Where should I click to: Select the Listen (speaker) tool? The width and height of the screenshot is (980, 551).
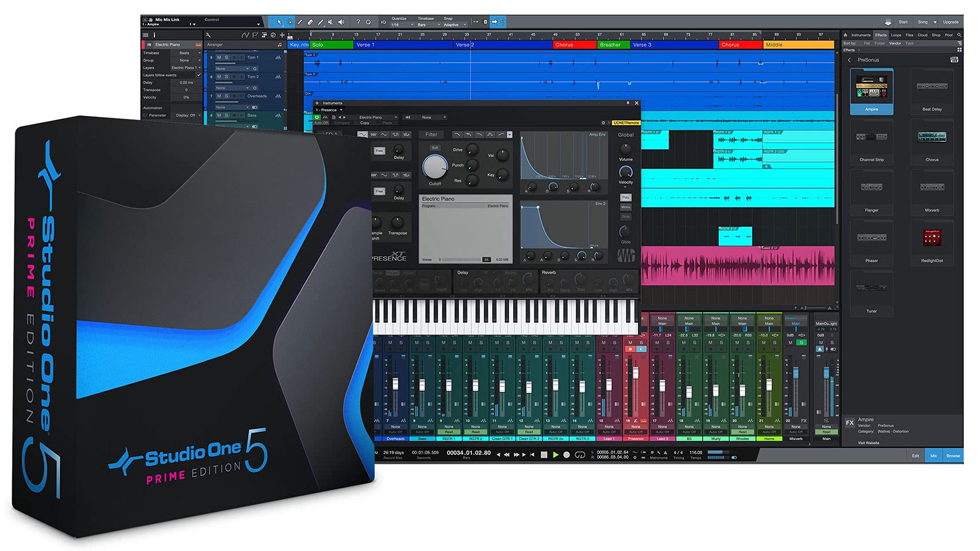coord(341,22)
